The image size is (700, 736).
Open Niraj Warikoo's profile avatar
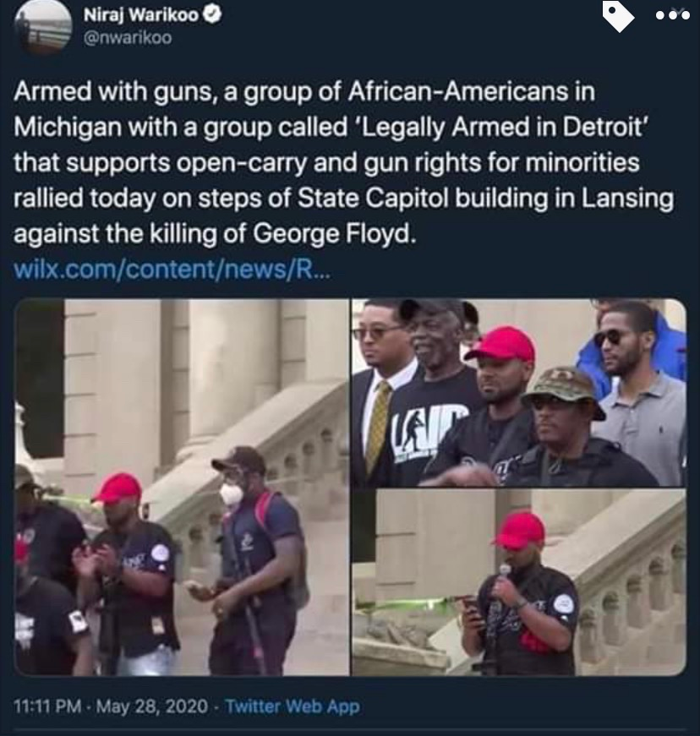pos(43,29)
